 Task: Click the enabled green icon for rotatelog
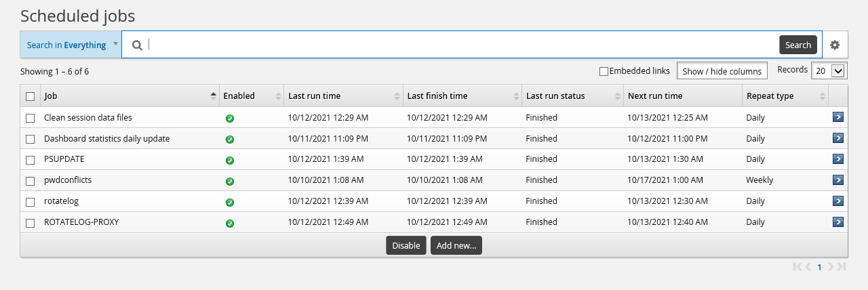coord(230,203)
